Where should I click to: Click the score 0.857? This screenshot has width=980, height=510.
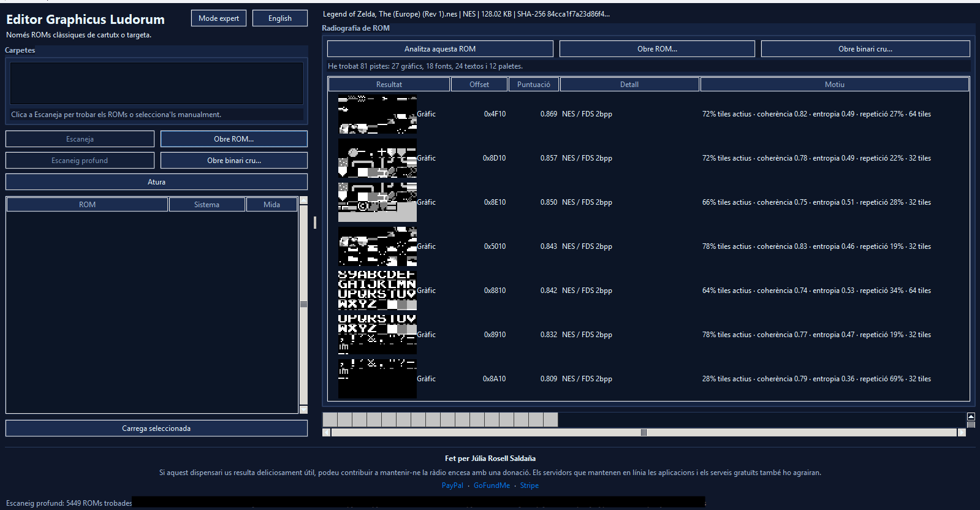[x=549, y=158]
